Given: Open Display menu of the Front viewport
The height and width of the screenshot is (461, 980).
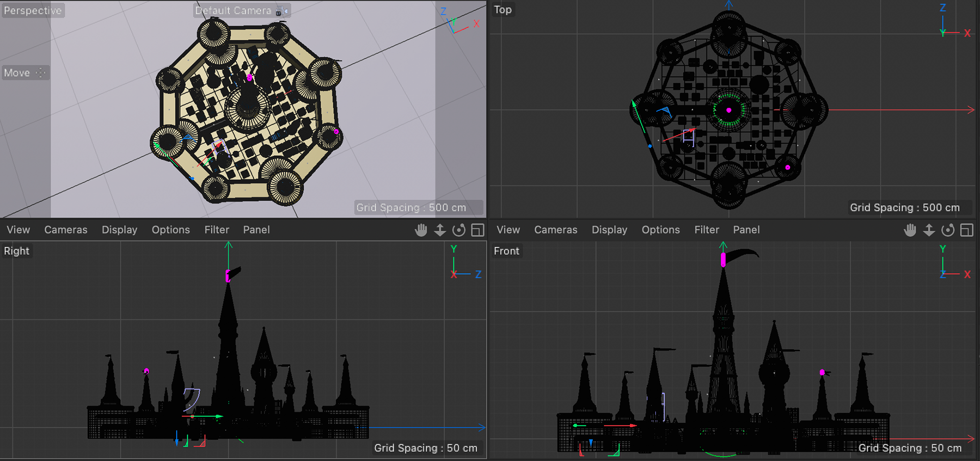Looking at the screenshot, I should click(609, 230).
